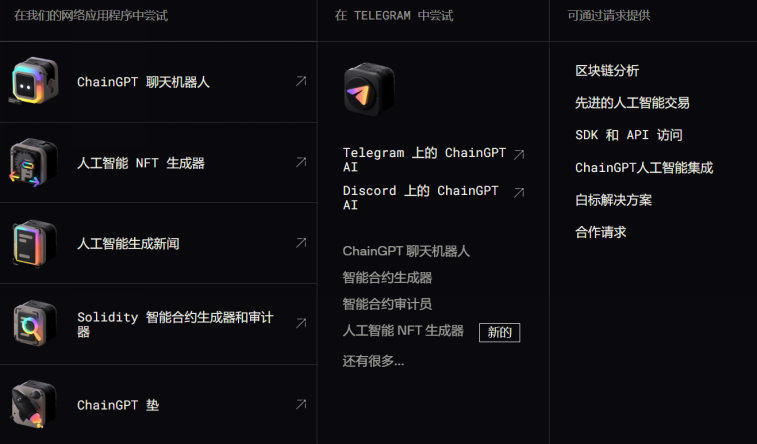Open the Discord 上的 ChainGPT AI link
The height and width of the screenshot is (444, 757).
(421, 198)
